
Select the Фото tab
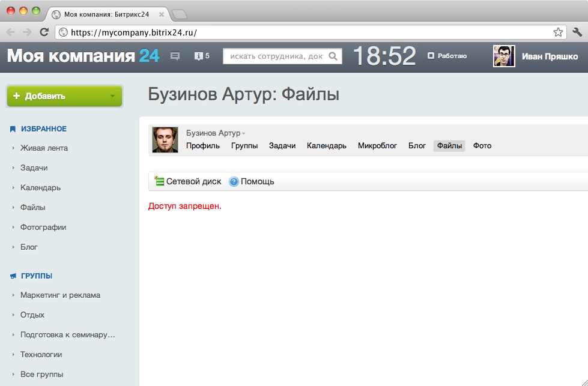point(482,146)
